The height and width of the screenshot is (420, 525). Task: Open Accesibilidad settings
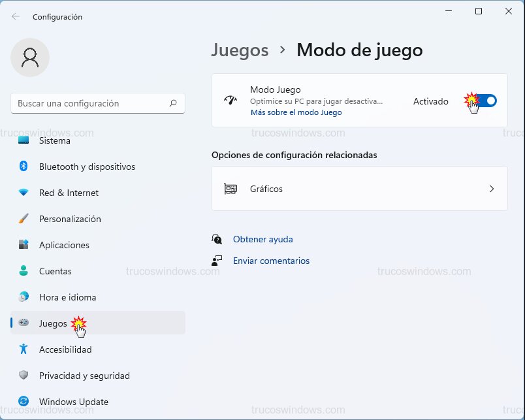(65, 349)
